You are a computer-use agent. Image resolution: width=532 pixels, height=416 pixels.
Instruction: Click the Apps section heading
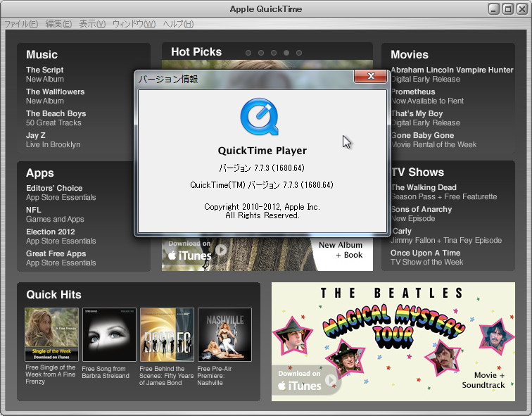(39, 173)
